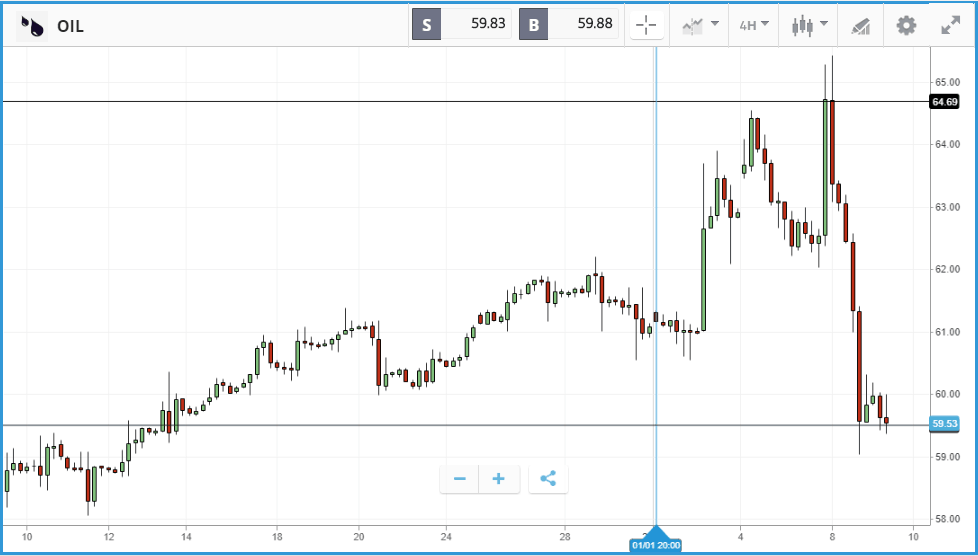Select the drawing tools pencil icon
This screenshot has height=556, width=978.
[x=860, y=26]
